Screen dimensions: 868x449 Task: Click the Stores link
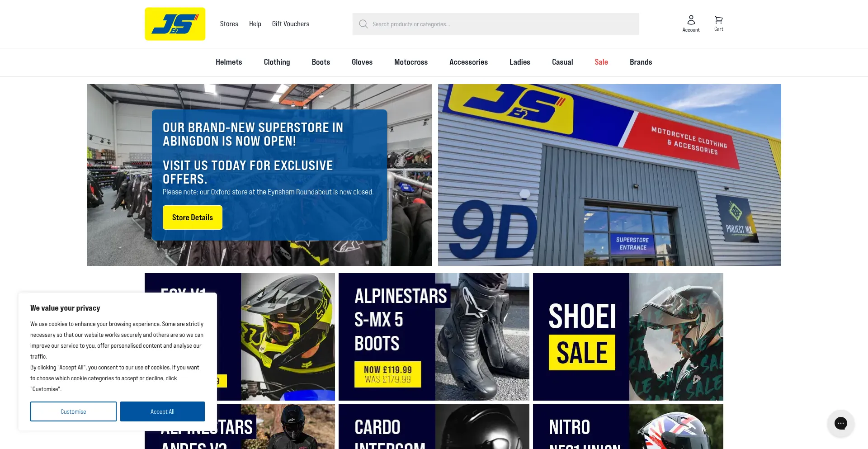229,24
